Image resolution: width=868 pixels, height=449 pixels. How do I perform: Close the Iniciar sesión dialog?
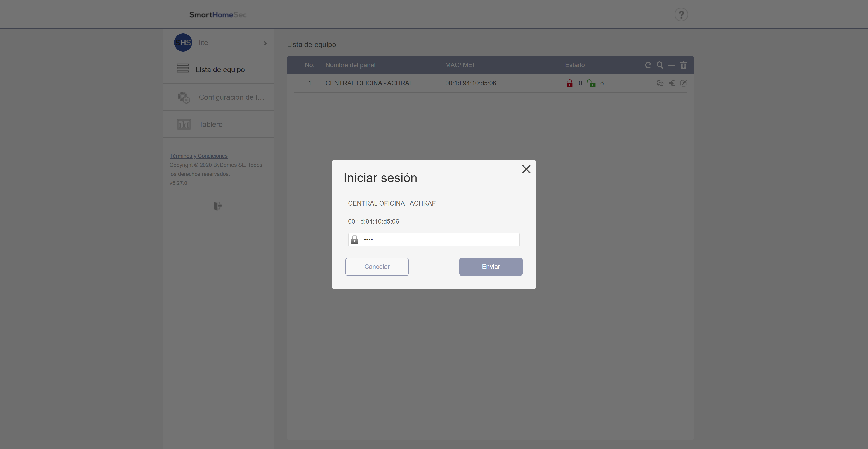(526, 169)
